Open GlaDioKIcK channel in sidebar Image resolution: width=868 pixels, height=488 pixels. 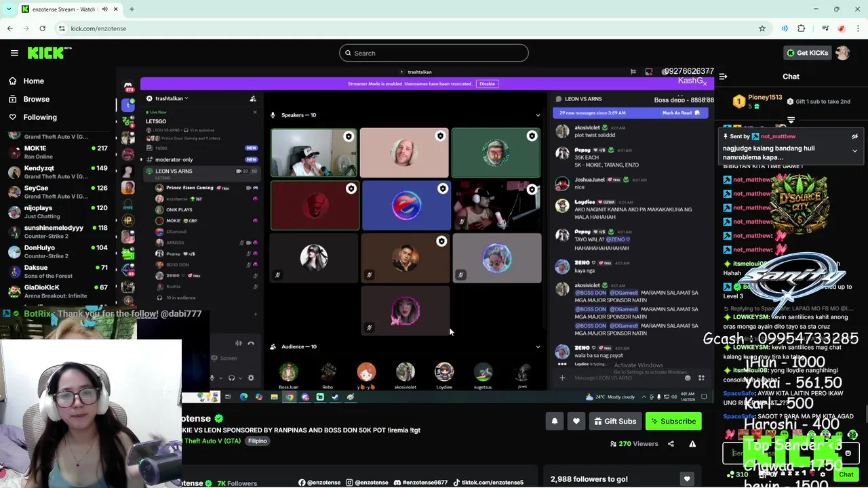(58, 291)
